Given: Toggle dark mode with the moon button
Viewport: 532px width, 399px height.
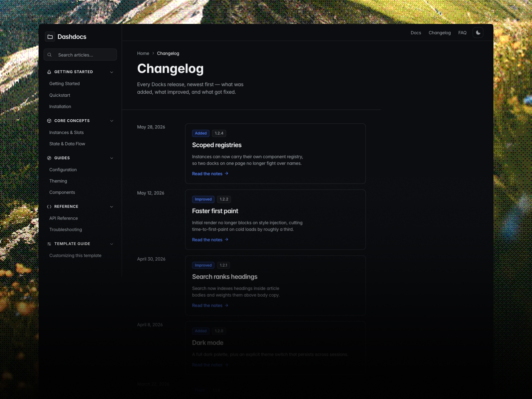Looking at the screenshot, I should 478,33.
